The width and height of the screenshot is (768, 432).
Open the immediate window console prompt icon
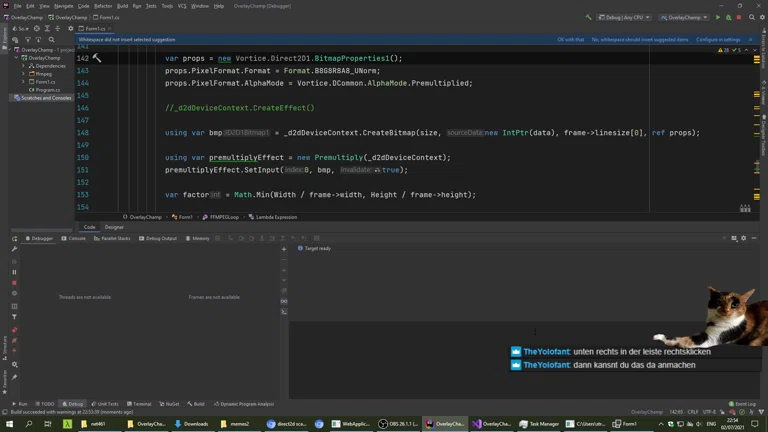pyautogui.click(x=284, y=312)
